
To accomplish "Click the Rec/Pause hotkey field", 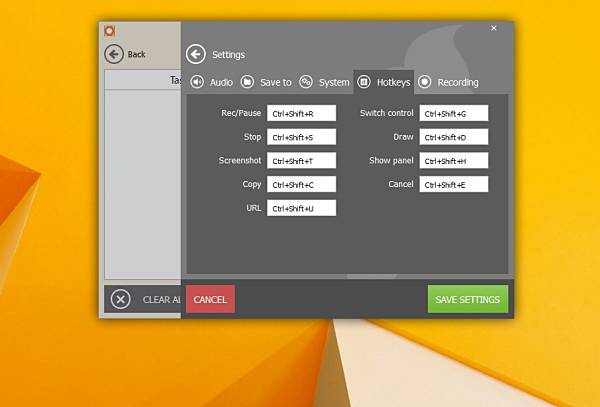I will click(302, 113).
